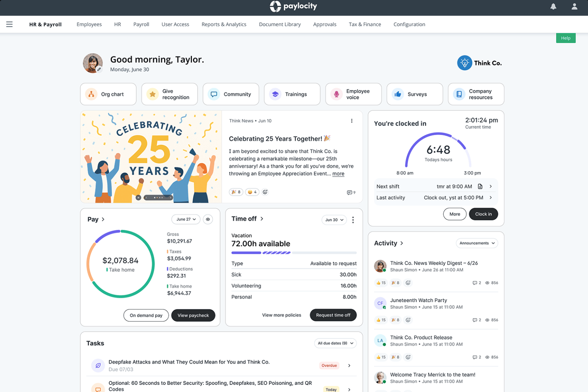Toggle smiley reaction with 4 on 25 Years post

(x=252, y=192)
